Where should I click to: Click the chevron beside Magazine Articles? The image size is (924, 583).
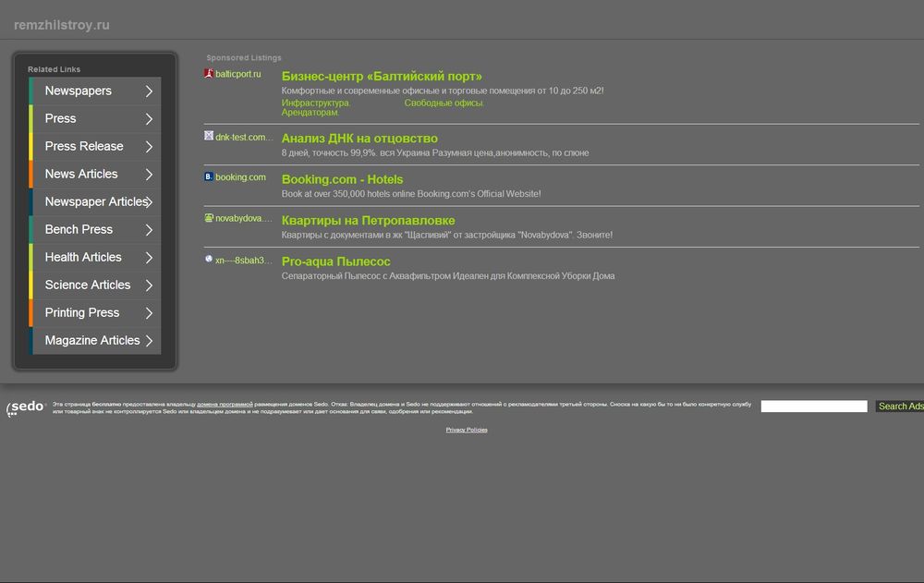click(x=149, y=341)
